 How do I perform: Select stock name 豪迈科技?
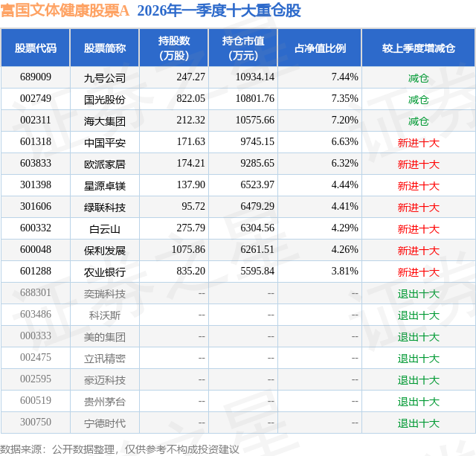tap(105, 380)
